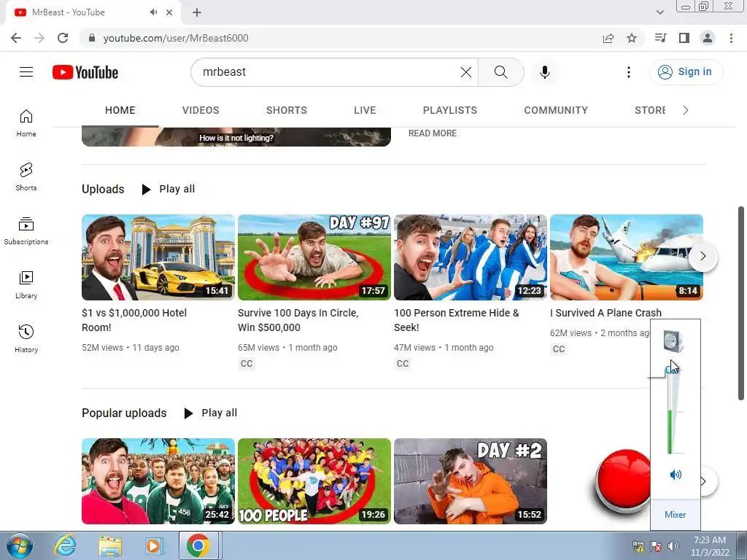Open Chrome profile avatar
747x560 pixels.
[708, 38]
